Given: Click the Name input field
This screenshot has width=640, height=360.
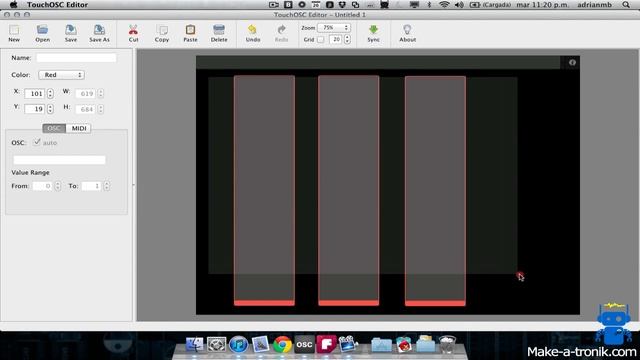Looking at the screenshot, I should (x=76, y=58).
